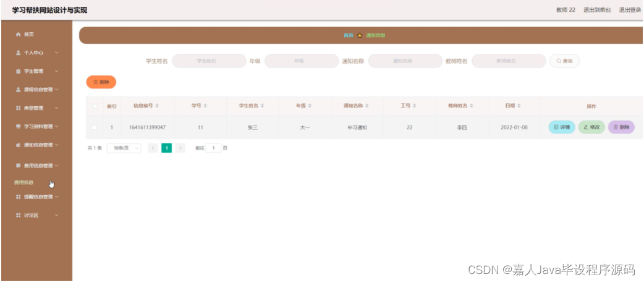Go to 首页 in the breadcrumb bar
644x282 pixels.
[349, 35]
